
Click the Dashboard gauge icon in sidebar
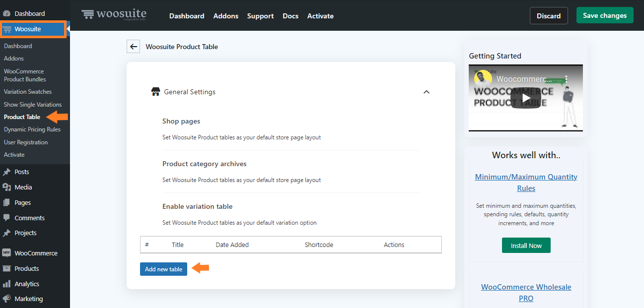pos(7,13)
